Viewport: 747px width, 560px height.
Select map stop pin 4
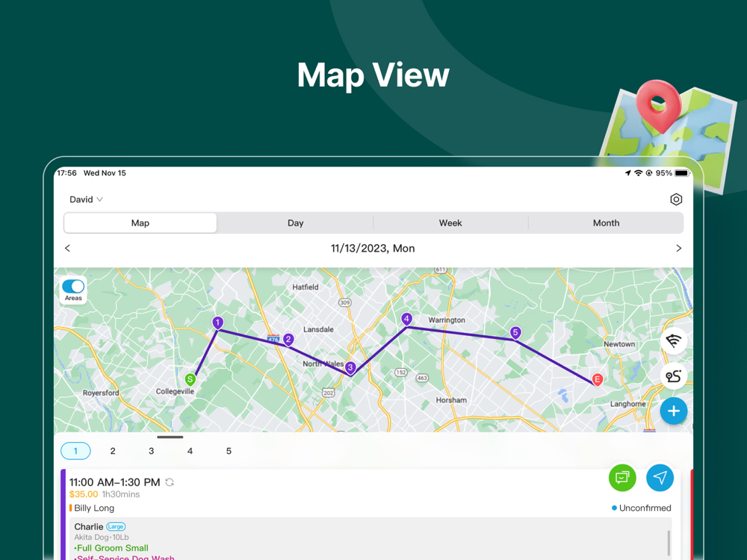[x=406, y=319]
